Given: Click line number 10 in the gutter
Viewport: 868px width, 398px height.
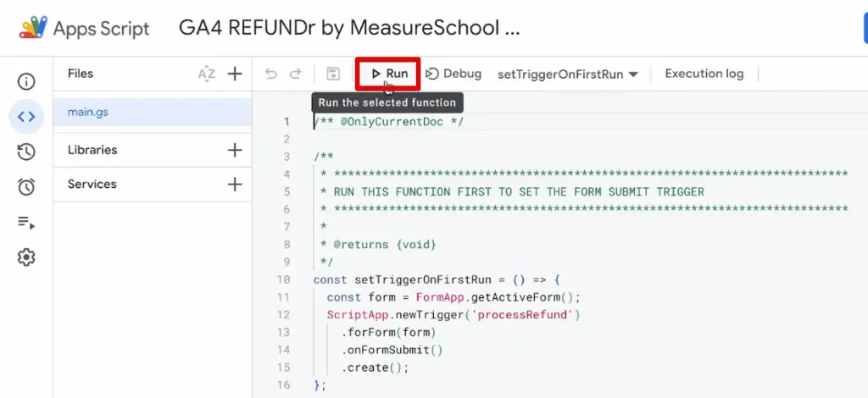Looking at the screenshot, I should [x=283, y=279].
